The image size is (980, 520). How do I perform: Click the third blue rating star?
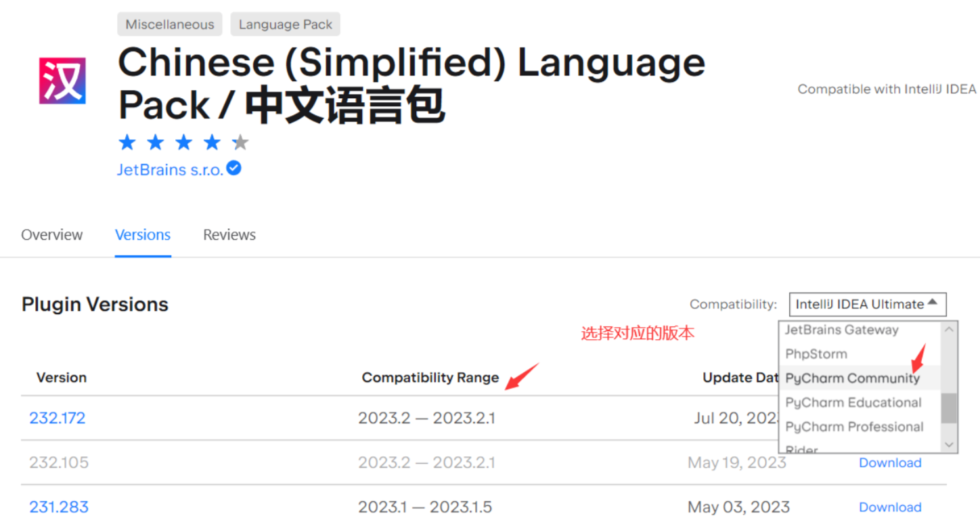point(184,142)
